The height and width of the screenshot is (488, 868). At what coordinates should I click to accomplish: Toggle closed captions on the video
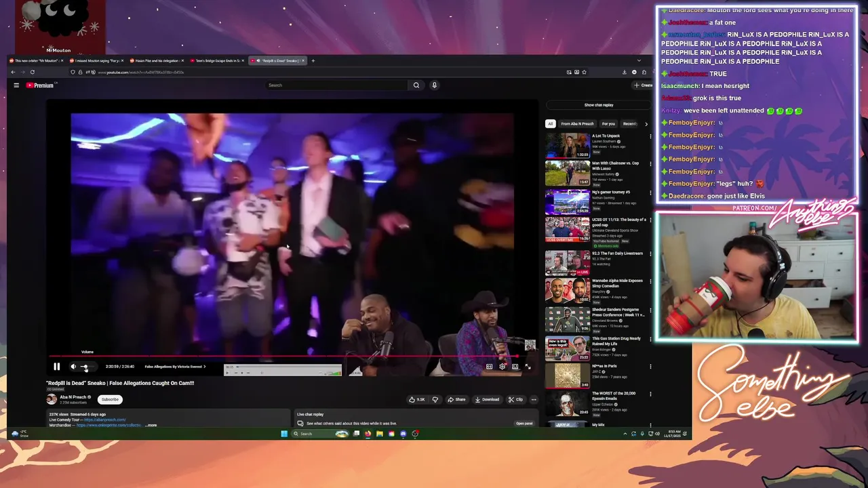(489, 367)
